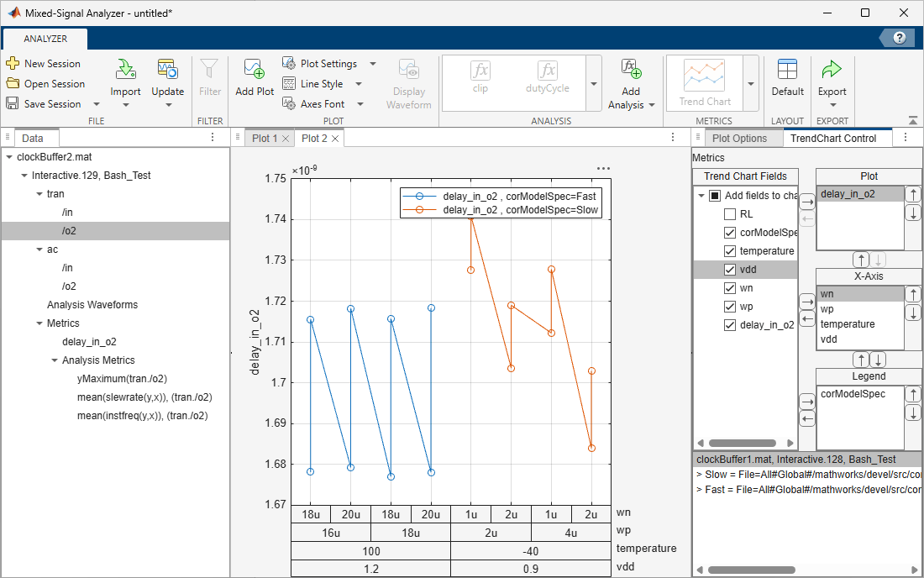Click the Filter funnel icon

[209, 68]
